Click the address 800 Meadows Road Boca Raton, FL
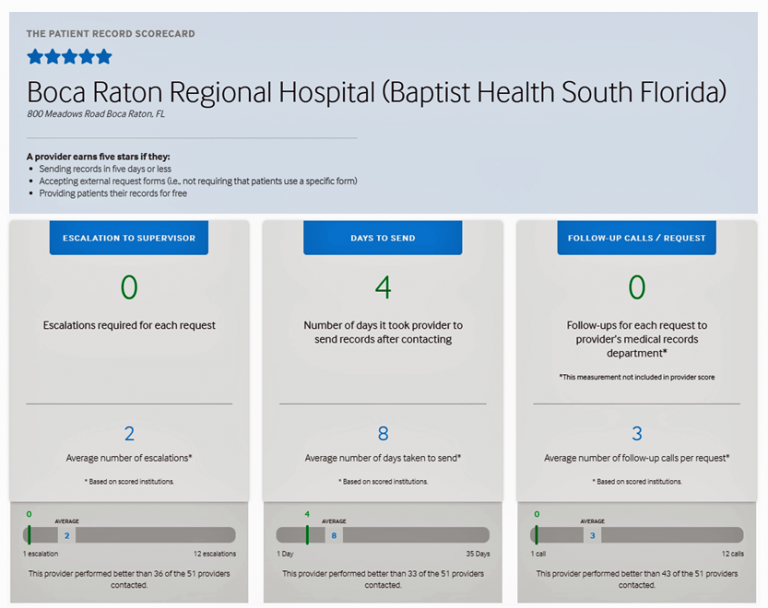The width and height of the screenshot is (768, 608). [96, 114]
